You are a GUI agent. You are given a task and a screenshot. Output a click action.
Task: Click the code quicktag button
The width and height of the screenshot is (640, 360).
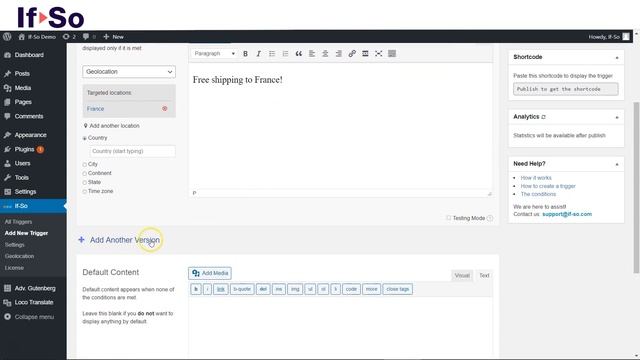pos(351,289)
